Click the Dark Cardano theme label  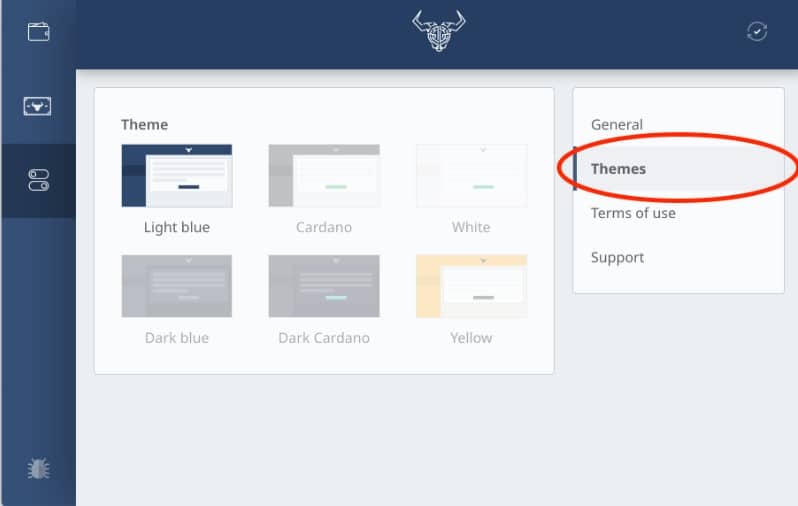pos(324,338)
